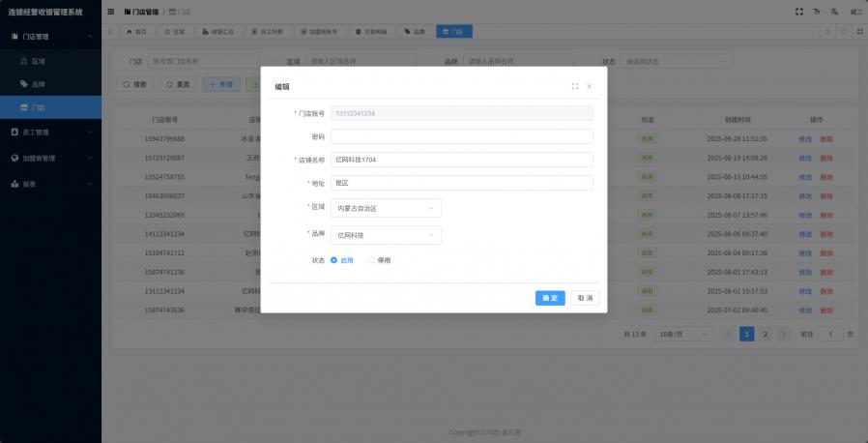Open 区域 in the left sidebar

[39, 60]
